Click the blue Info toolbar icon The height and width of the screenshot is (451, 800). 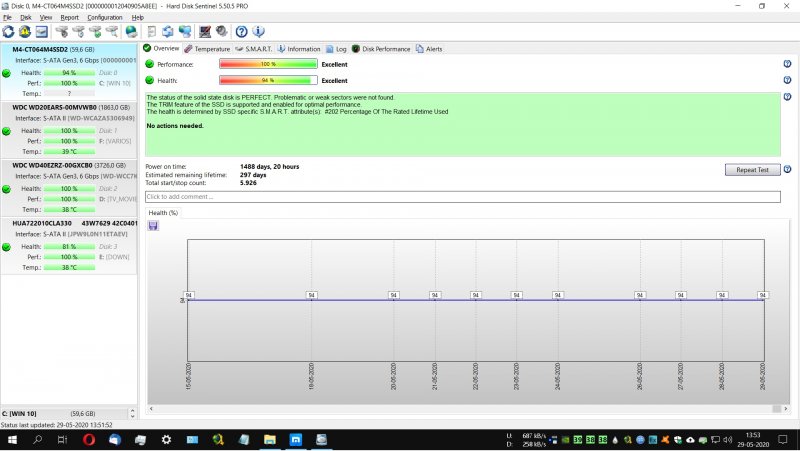pos(259,32)
